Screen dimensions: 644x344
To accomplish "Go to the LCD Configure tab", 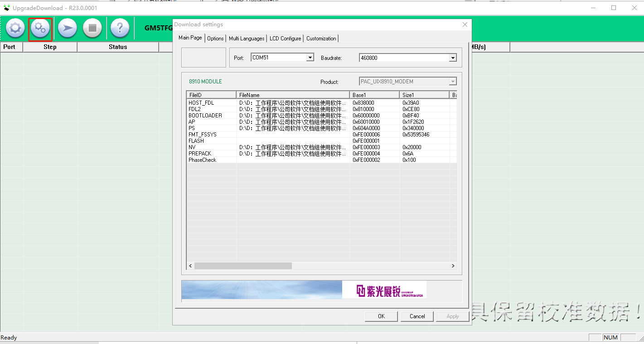I will [x=285, y=39].
